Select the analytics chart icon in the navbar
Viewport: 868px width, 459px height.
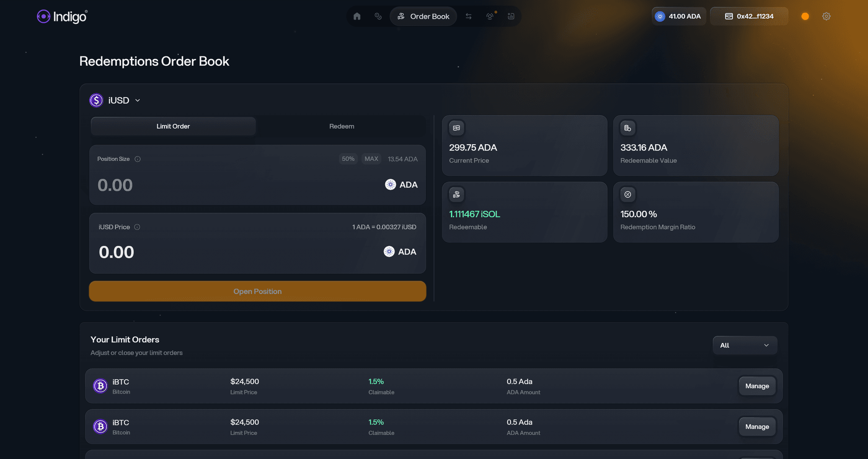511,16
